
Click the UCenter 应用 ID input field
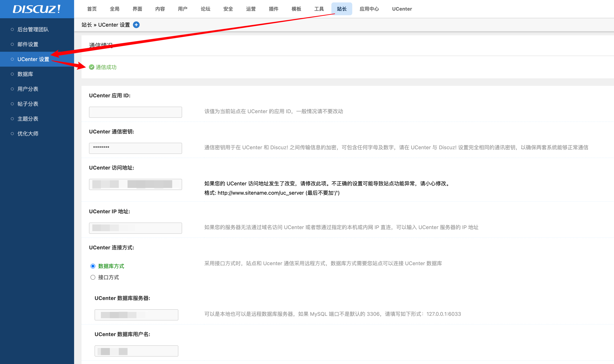click(x=135, y=112)
